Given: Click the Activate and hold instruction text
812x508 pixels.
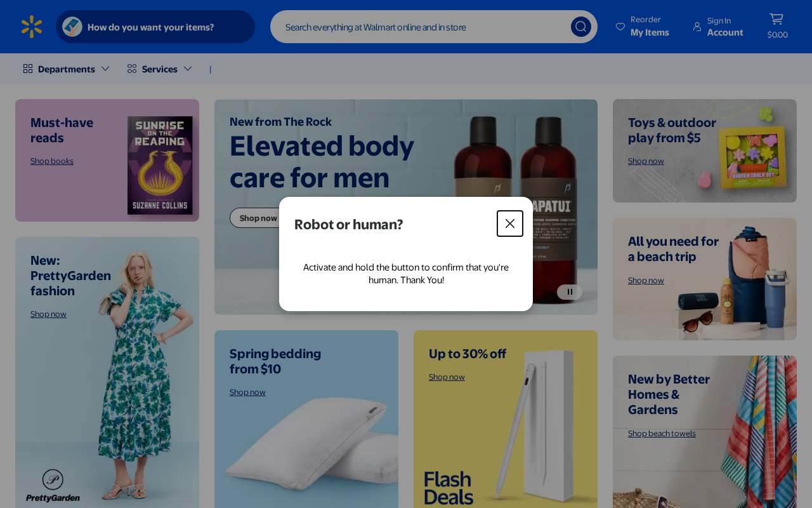Looking at the screenshot, I should 406,274.
